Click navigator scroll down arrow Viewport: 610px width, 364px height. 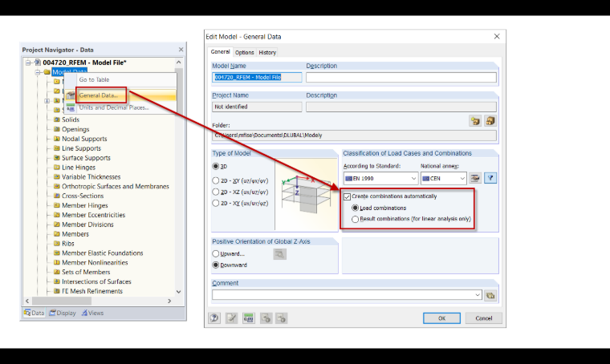[x=178, y=292]
